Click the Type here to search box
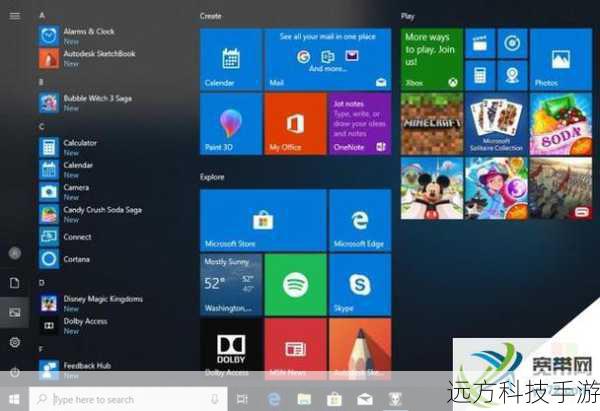This screenshot has width=600, height=411. tap(128, 400)
